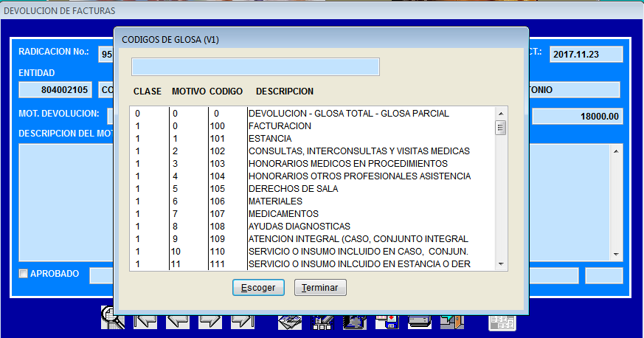Screen dimensions: 644x338
Task: Click the stamp delete record icon
Action: pos(355,322)
